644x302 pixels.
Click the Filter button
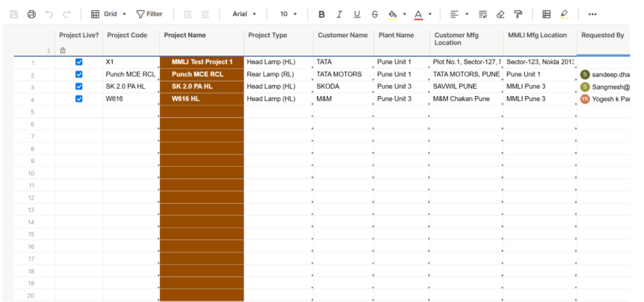150,14
